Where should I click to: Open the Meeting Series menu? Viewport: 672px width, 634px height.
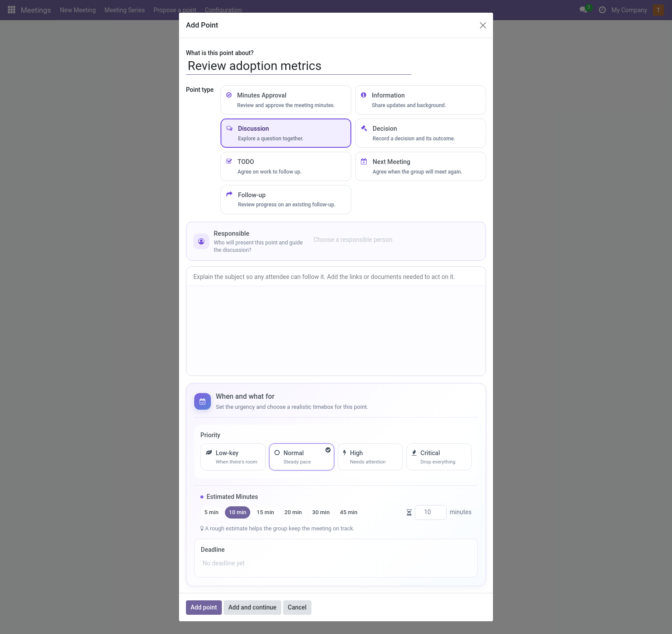125,10
